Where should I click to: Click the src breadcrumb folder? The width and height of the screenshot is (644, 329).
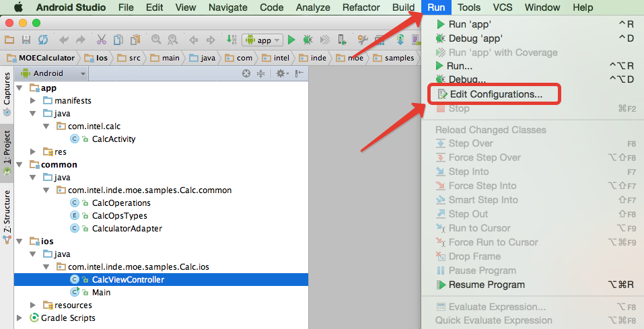129,58
